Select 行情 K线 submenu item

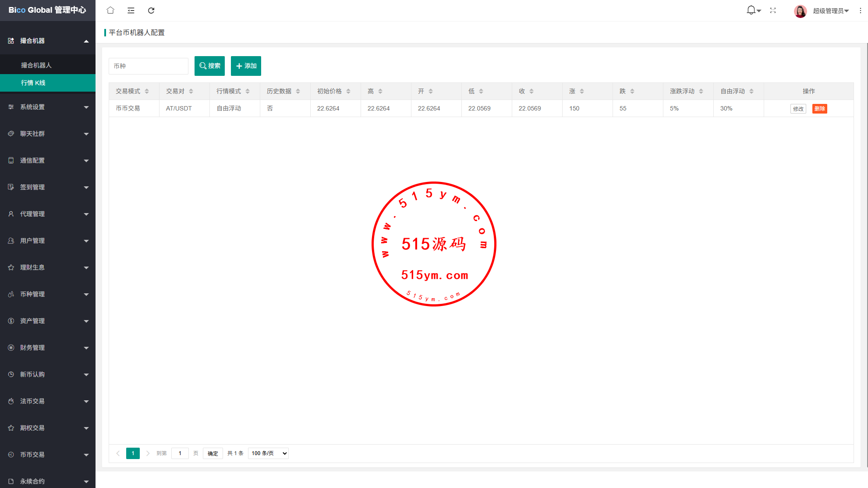(33, 83)
